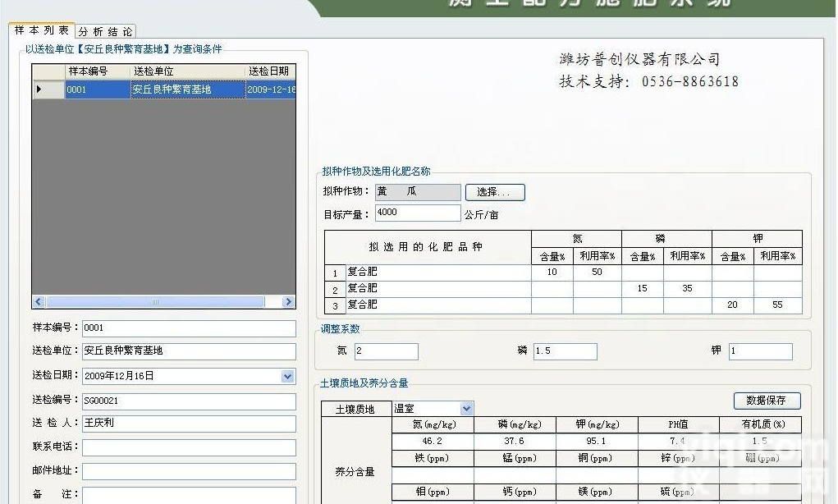Screen dimensions: 838x504
Task: Click the 样本编号 text field
Action: click(x=188, y=328)
